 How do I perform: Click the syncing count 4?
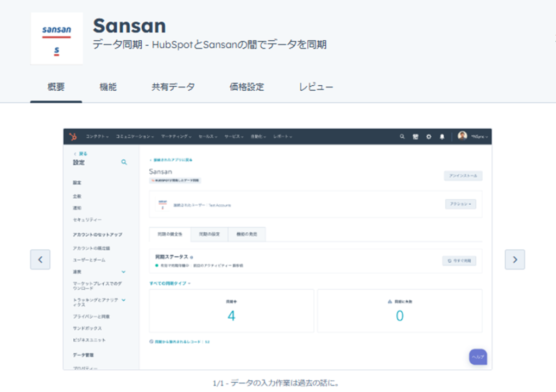pos(231,315)
